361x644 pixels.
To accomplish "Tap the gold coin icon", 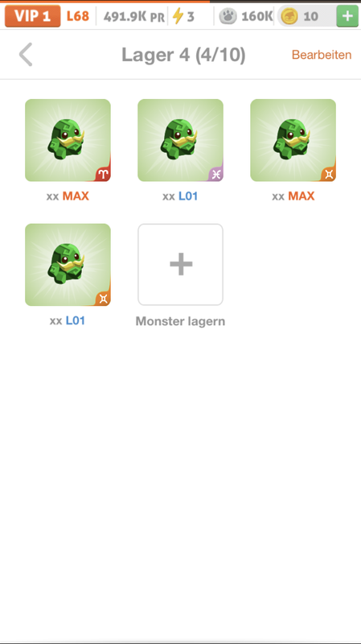I will 289,16.
